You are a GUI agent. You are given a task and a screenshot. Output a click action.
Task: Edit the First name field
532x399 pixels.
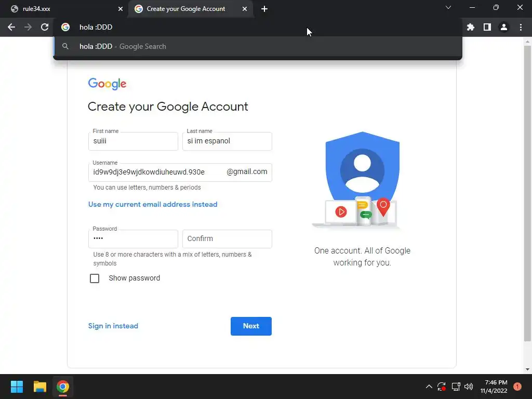pos(133,141)
